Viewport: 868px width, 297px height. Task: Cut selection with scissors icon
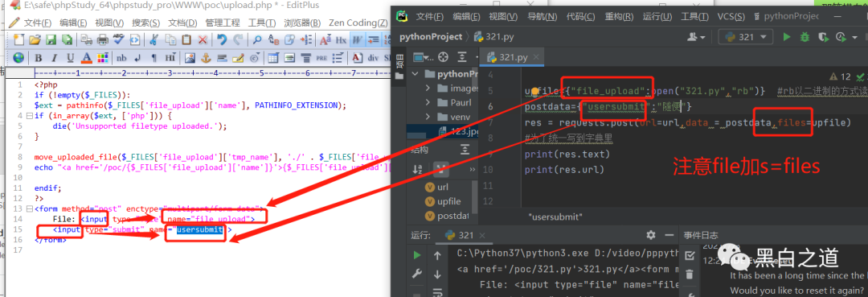coord(154,39)
